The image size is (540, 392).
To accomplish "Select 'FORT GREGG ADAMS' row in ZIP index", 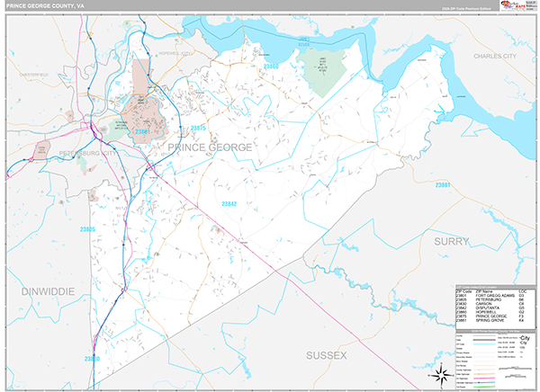I will pyautogui.click(x=493, y=296).
